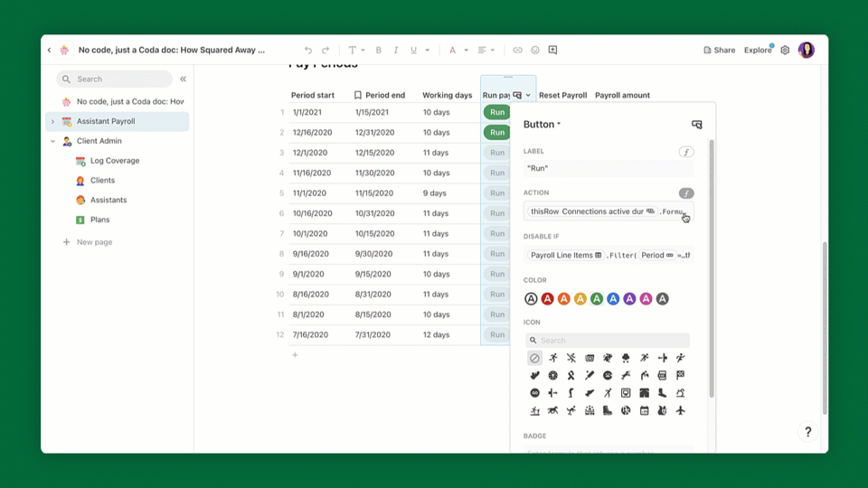Run payroll for 1/1/2021 period
868x488 pixels.
[x=497, y=112]
